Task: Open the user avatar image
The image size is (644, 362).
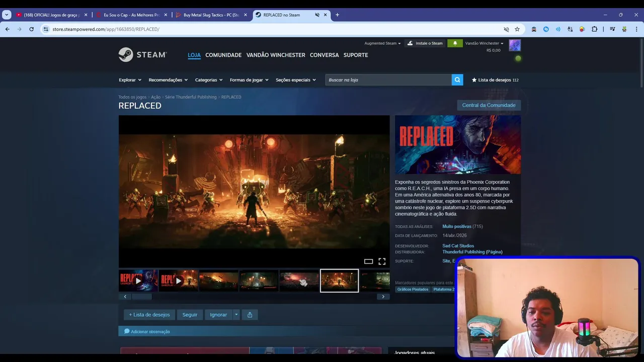Action: pos(515,45)
